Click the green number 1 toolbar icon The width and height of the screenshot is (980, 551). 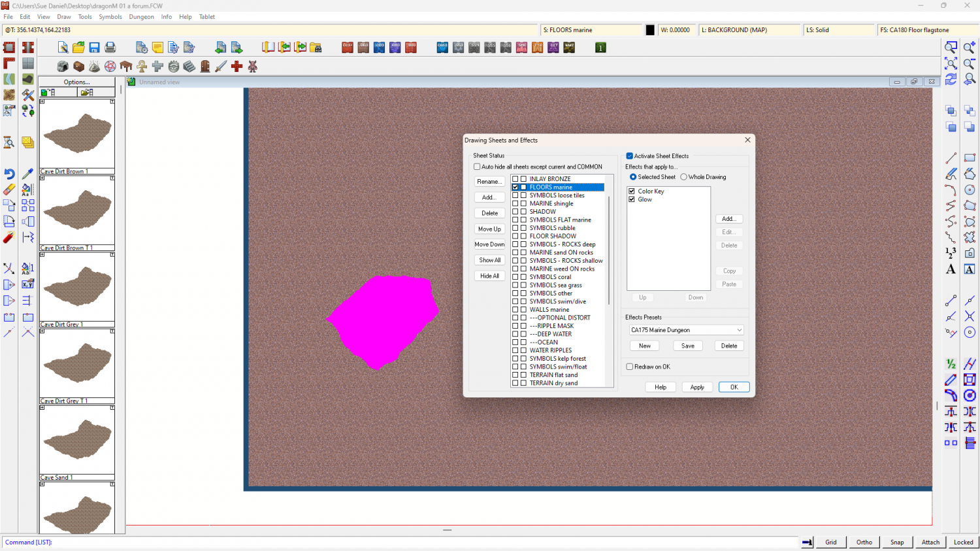(x=600, y=47)
